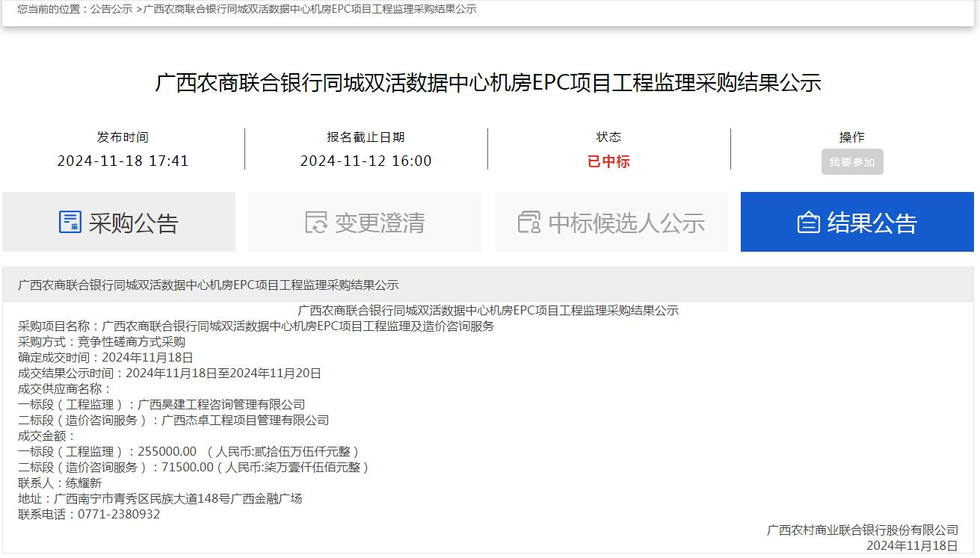Open the 采购公告 tab
This screenshot has height=558, width=980.
pos(119,222)
